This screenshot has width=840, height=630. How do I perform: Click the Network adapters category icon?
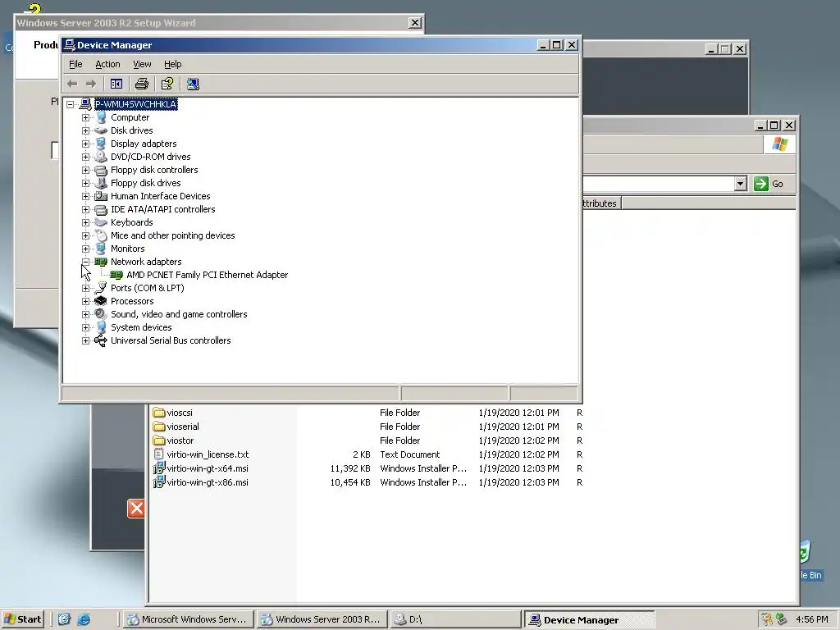(101, 262)
